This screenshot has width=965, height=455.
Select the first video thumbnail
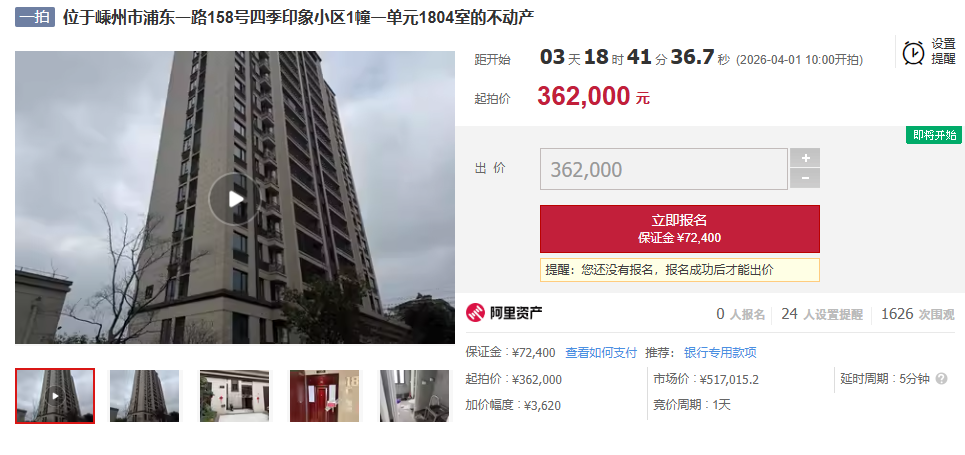click(x=55, y=396)
